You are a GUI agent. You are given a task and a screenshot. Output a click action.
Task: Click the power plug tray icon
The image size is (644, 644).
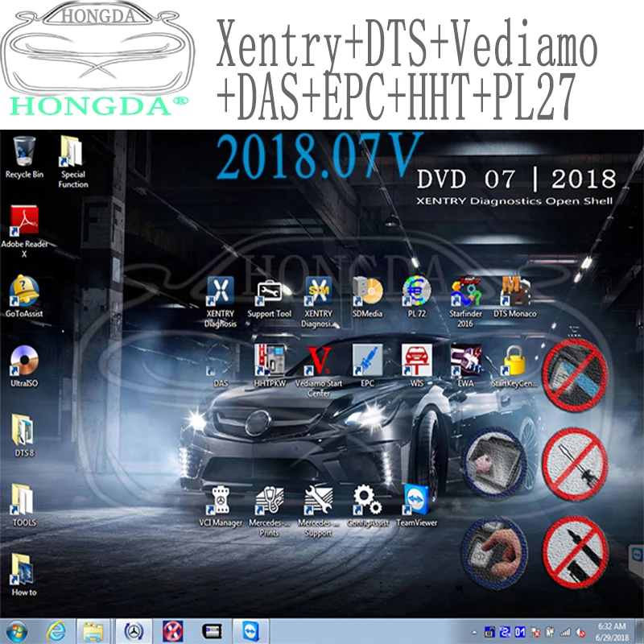tap(551, 632)
